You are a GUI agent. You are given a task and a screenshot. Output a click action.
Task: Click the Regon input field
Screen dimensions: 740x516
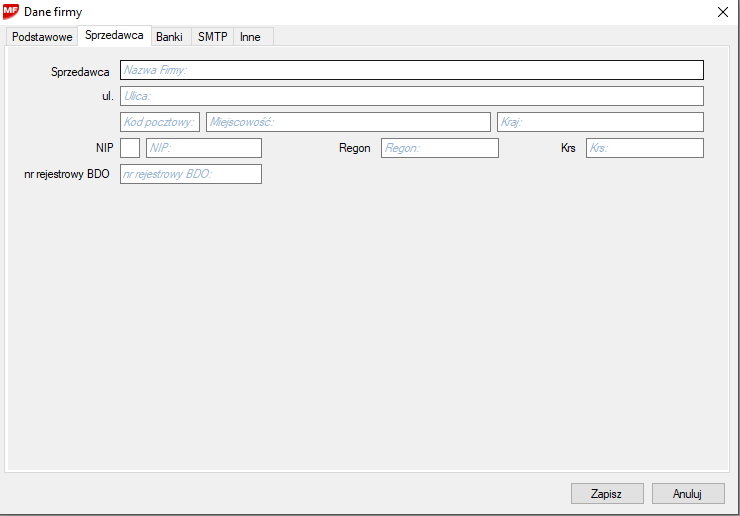pos(439,148)
